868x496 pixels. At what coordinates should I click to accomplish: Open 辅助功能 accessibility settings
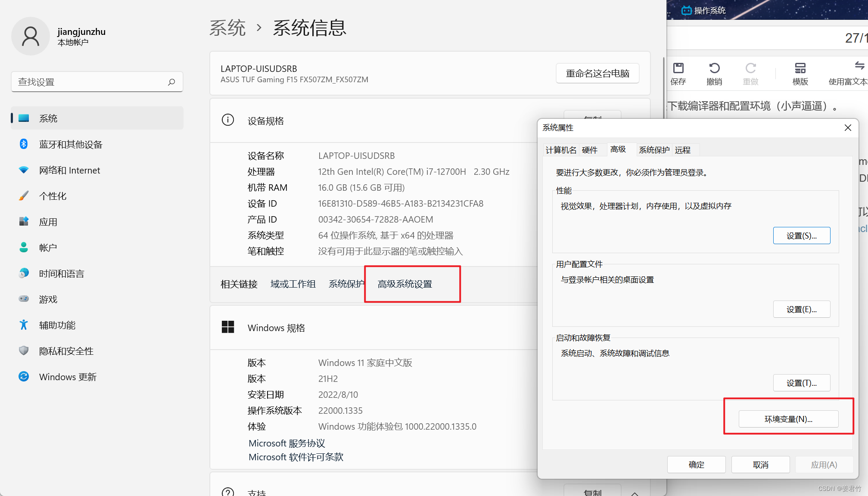[x=57, y=325]
